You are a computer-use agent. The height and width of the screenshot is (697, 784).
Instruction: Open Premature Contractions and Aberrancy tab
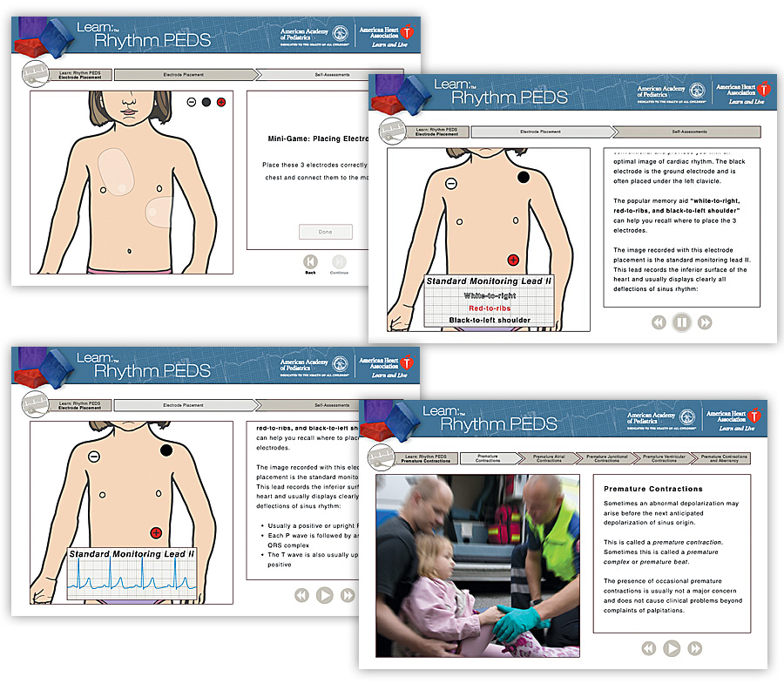pos(722,458)
